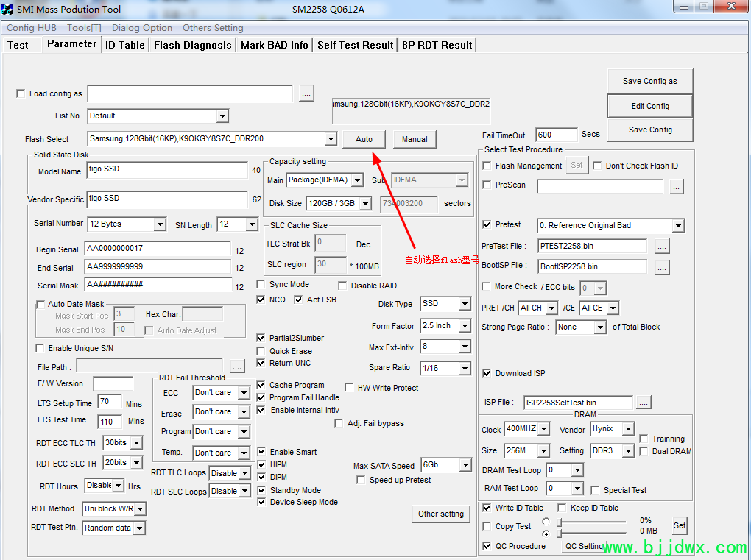Expand the List No. dropdown

click(222, 116)
